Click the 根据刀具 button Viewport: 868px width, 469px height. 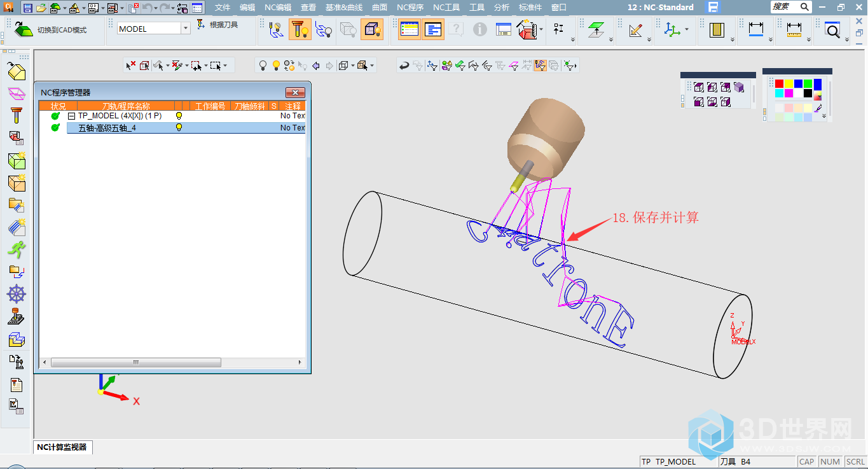(x=217, y=25)
